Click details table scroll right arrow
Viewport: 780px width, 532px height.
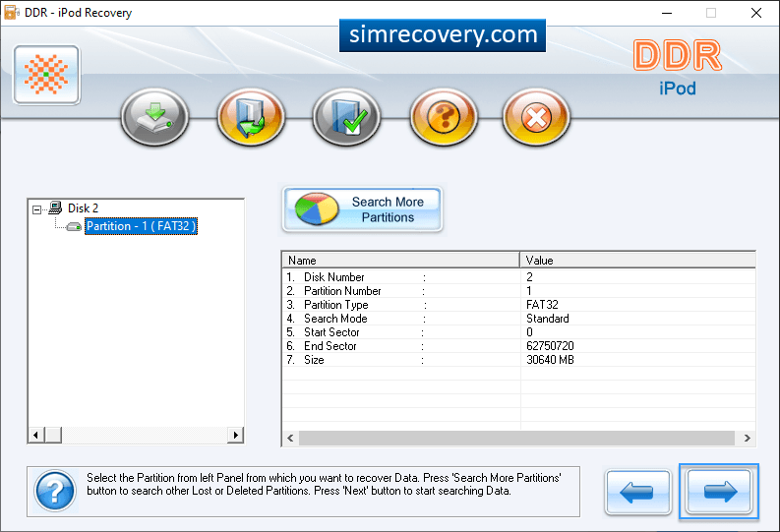747,438
